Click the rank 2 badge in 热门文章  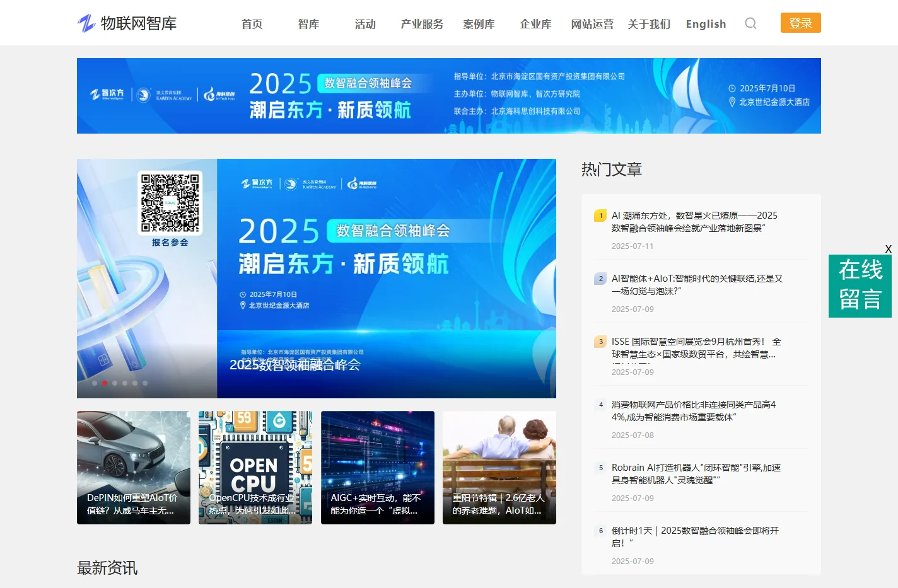pos(600,279)
